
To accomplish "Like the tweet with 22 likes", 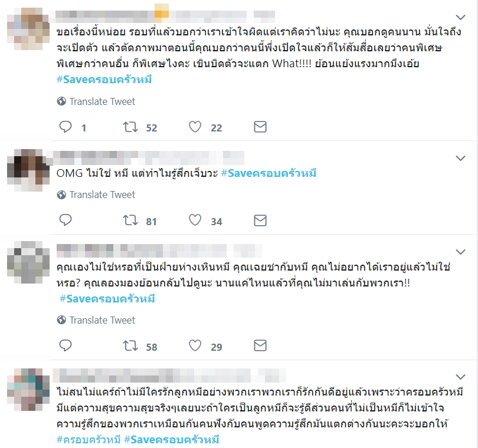I will coord(195,127).
